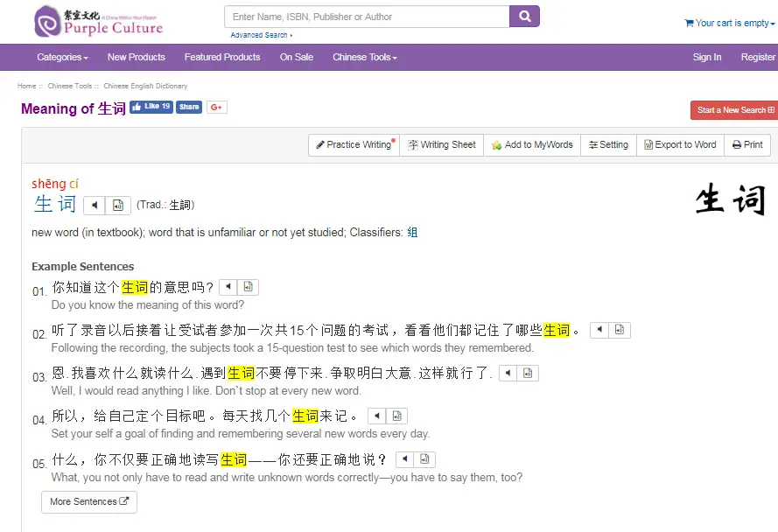The height and width of the screenshot is (532, 778).
Task: Select New Products in the navigation
Action: (136, 57)
